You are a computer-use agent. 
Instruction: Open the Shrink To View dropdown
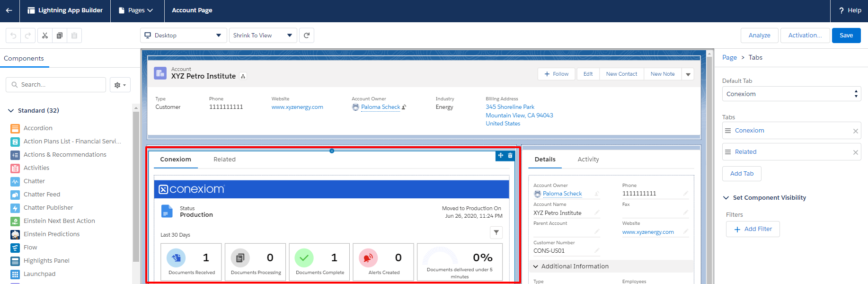pos(263,35)
